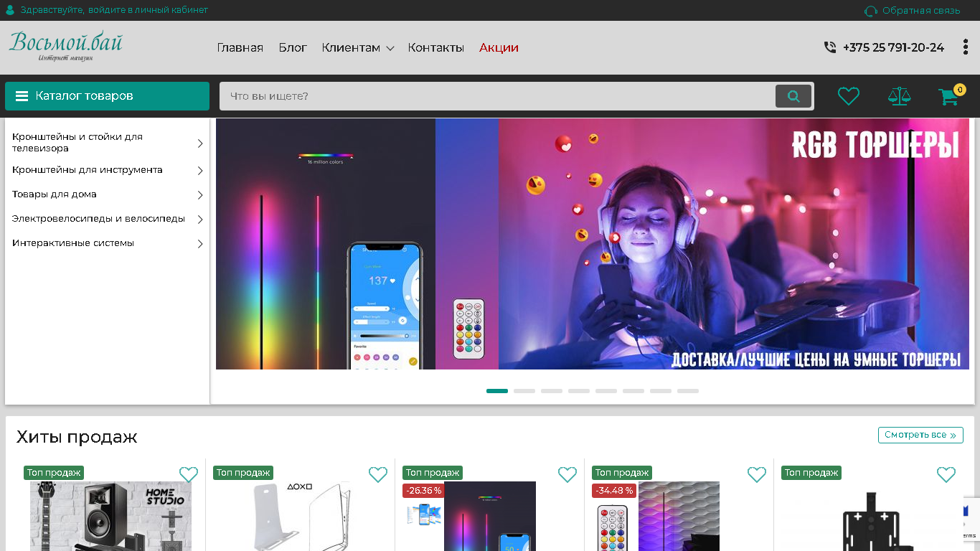Favorite the product with -26.36 % discount
Screen dimensions: 980x551
click(567, 474)
